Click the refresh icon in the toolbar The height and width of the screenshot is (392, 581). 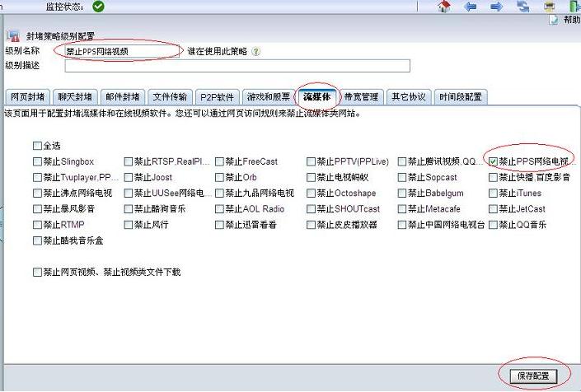[523, 7]
